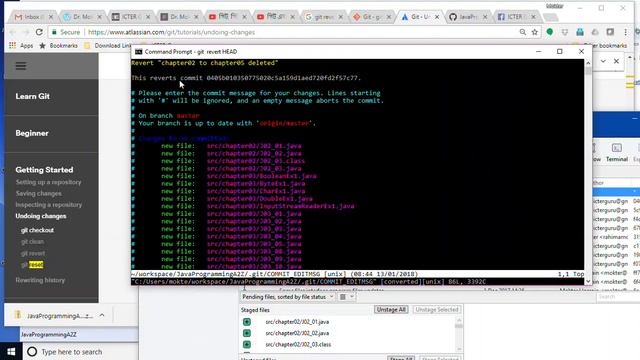Click the blue printer-like extension icon
The height and width of the screenshot is (360, 640).
[580, 32]
